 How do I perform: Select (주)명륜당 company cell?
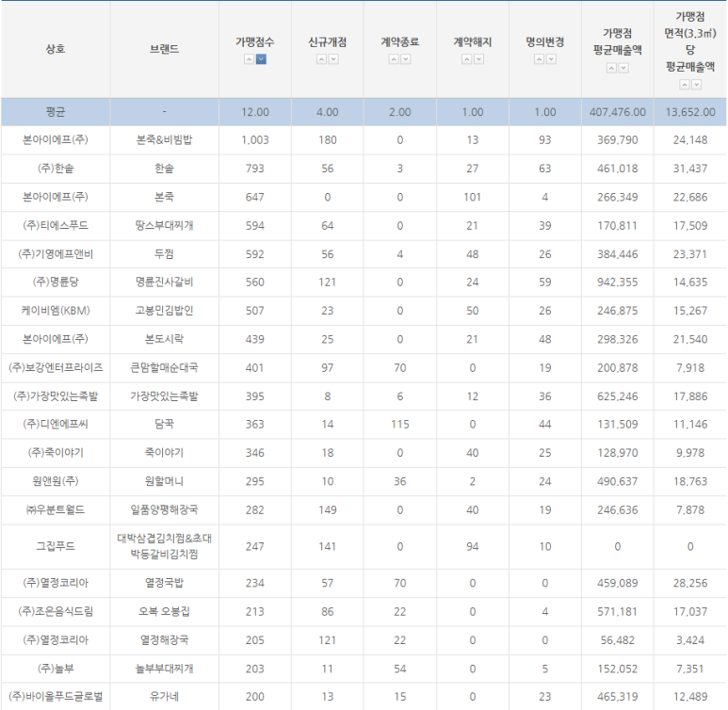(x=56, y=282)
